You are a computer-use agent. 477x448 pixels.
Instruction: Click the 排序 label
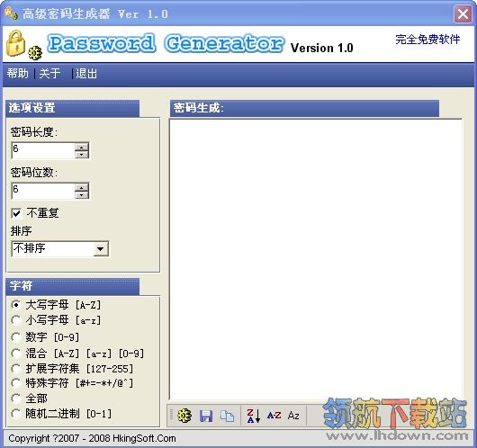click(21, 231)
